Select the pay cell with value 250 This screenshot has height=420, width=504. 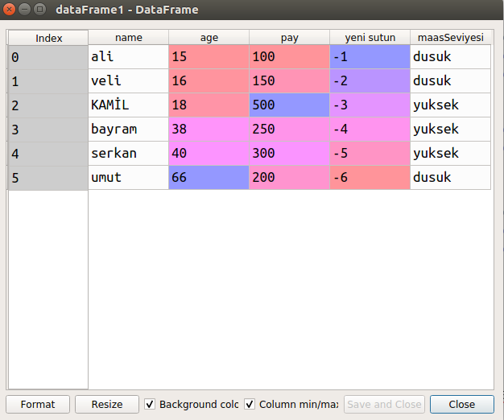point(289,129)
